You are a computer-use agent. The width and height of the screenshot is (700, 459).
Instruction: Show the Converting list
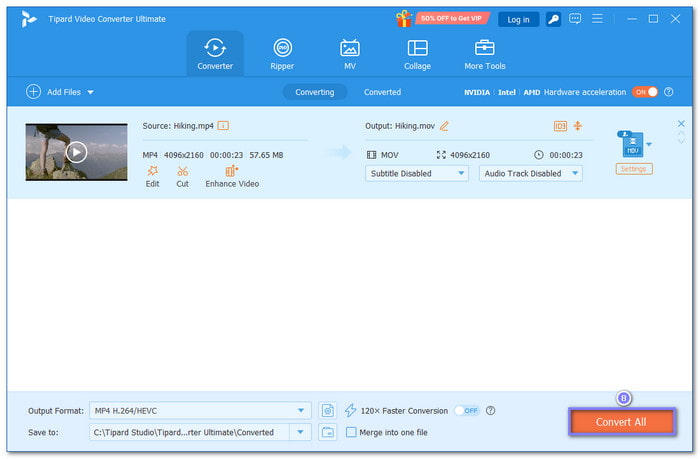coord(315,92)
